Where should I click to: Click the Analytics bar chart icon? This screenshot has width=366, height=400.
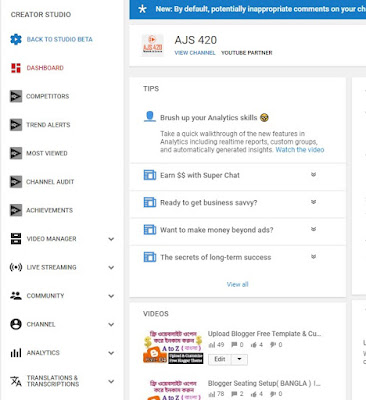[16, 353]
